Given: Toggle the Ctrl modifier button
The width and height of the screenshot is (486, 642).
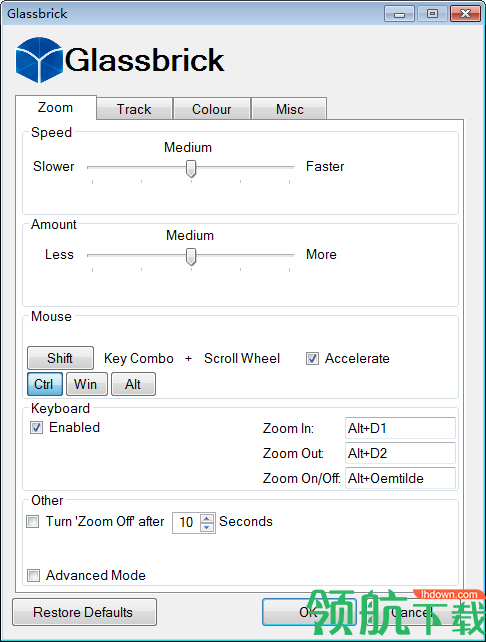Looking at the screenshot, I should click(x=45, y=384).
